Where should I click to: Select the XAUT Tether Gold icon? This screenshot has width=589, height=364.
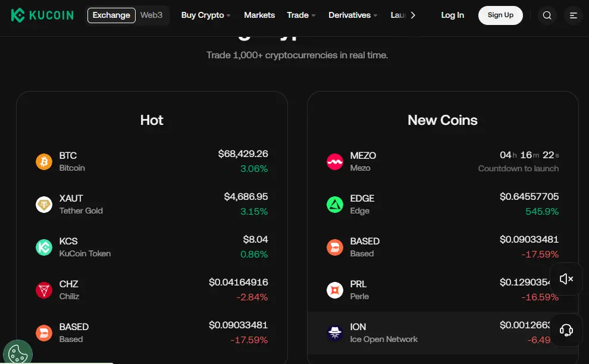[x=44, y=204]
